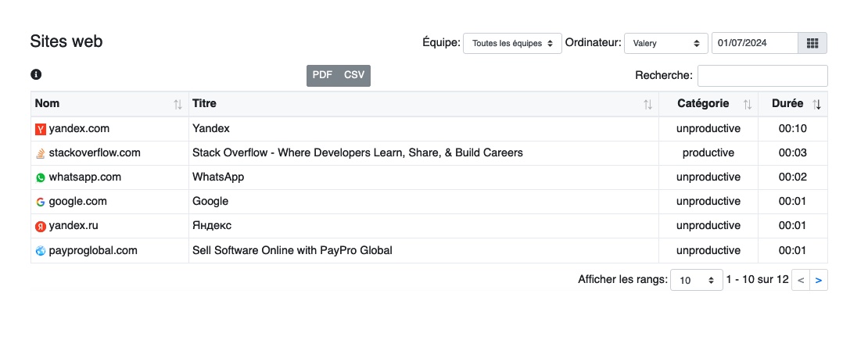Open the Ordinateur Valery dropdown
The height and width of the screenshot is (344, 868).
coord(666,43)
